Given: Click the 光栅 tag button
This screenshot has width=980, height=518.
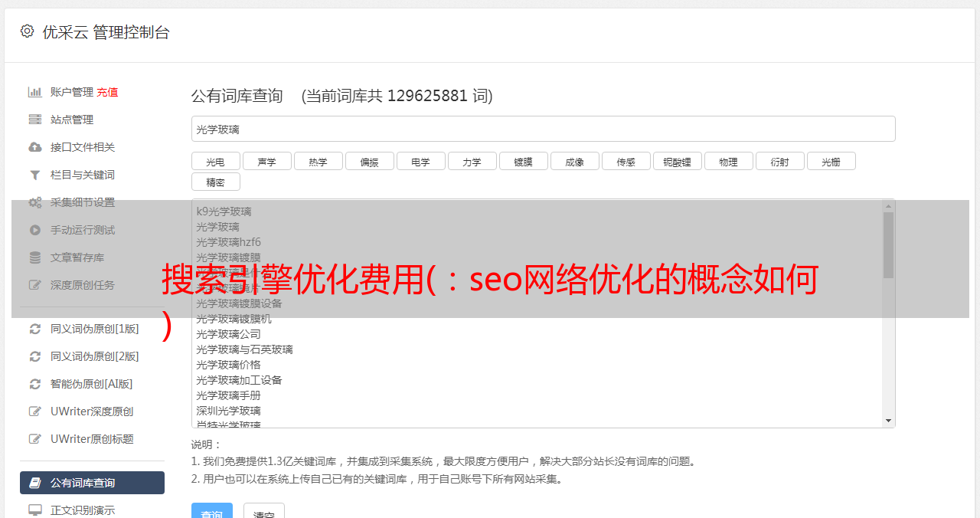Looking at the screenshot, I should 831,162.
